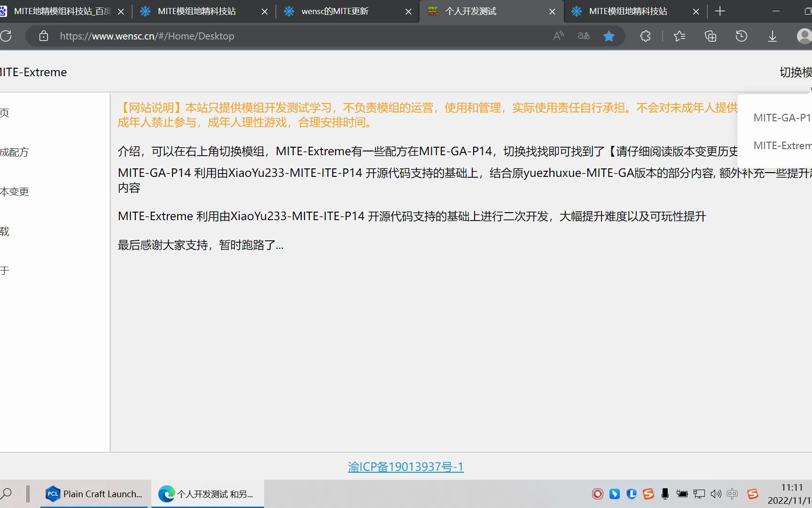Open the 切换模组 module switcher dropdown

(x=795, y=72)
